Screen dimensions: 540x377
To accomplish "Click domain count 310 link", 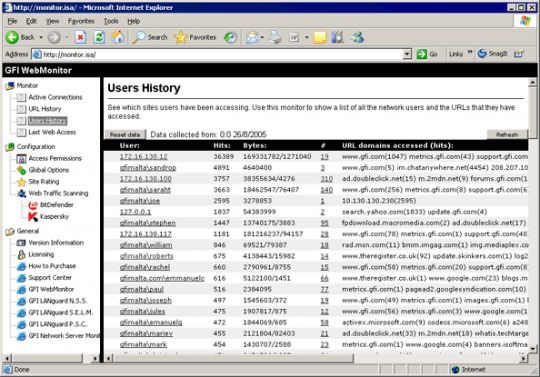I will click(326, 179).
